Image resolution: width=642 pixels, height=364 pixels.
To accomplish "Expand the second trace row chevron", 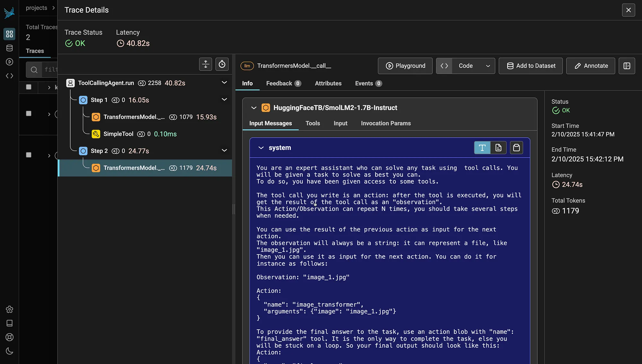I will pyautogui.click(x=49, y=114).
